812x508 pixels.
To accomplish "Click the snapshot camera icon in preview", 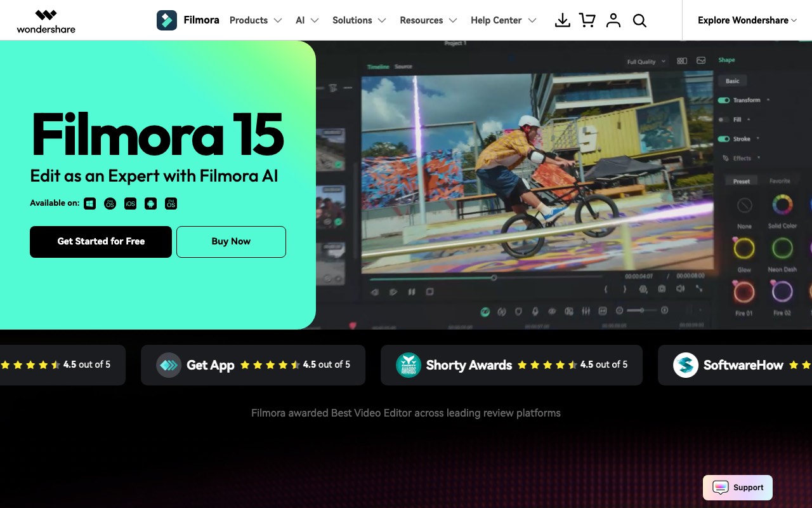I will [662, 289].
